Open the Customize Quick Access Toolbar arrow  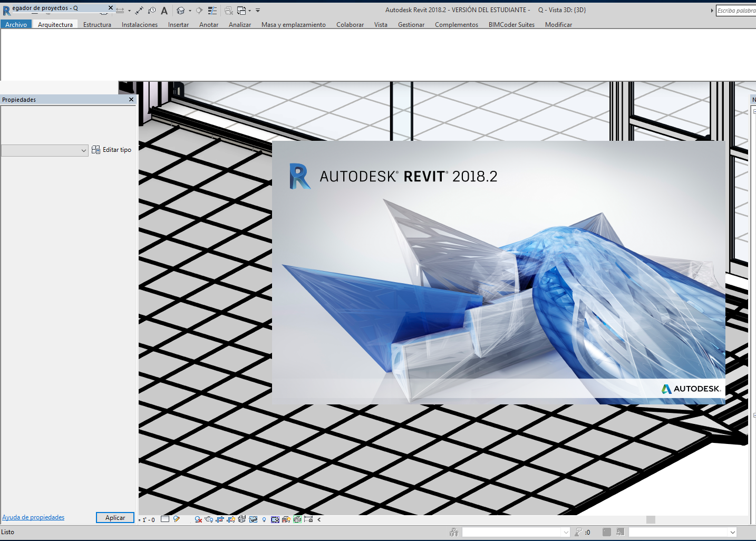(x=258, y=10)
